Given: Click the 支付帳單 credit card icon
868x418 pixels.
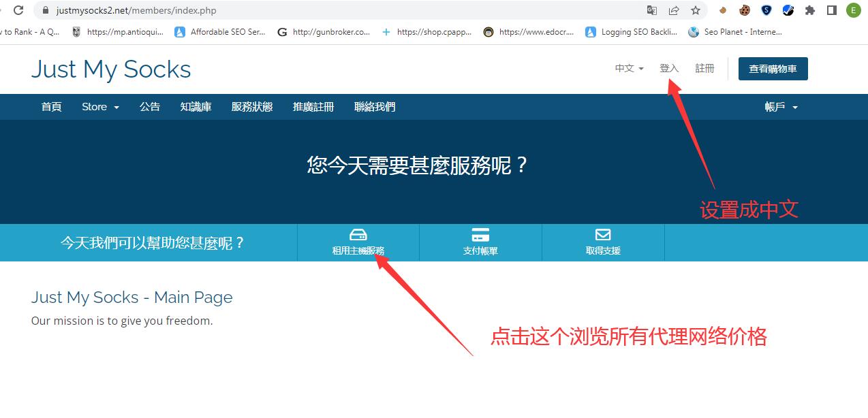Looking at the screenshot, I should (480, 237).
